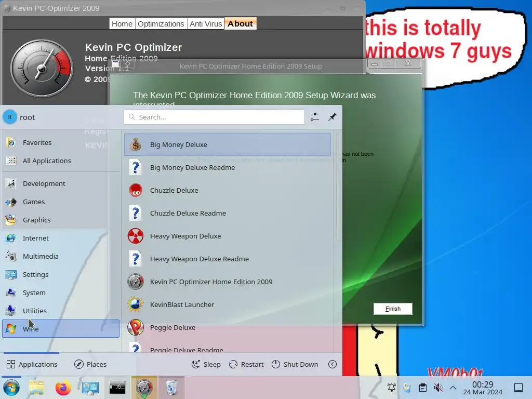
Task: Select the Wine category
Action: 61,329
